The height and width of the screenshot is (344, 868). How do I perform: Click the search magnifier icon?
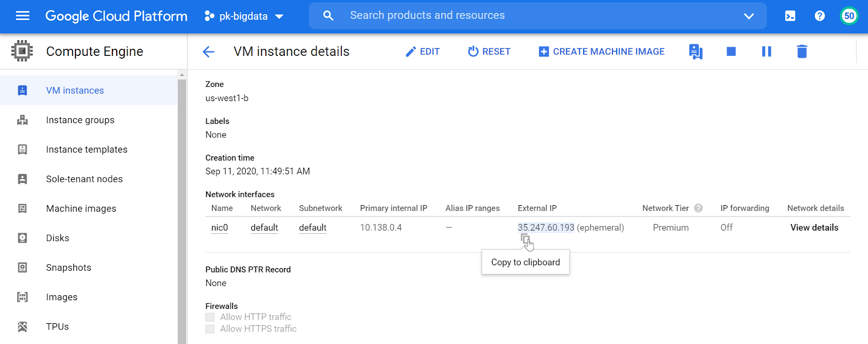(x=328, y=16)
